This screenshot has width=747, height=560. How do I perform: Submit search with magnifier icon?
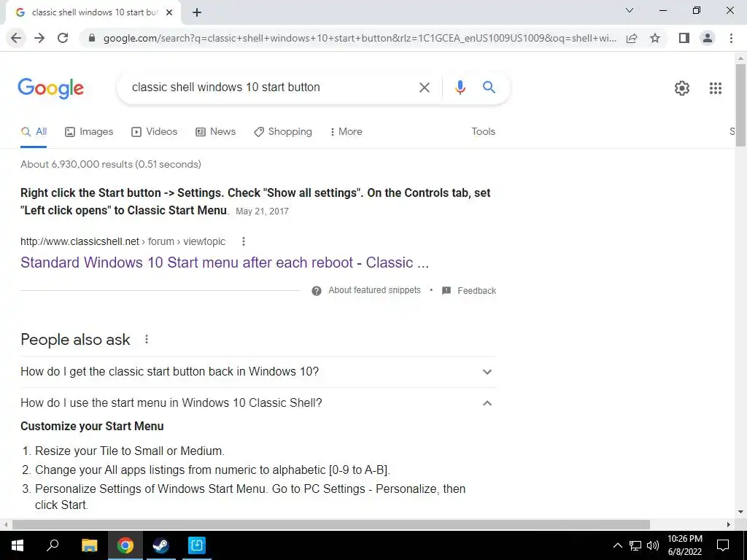[x=489, y=87]
